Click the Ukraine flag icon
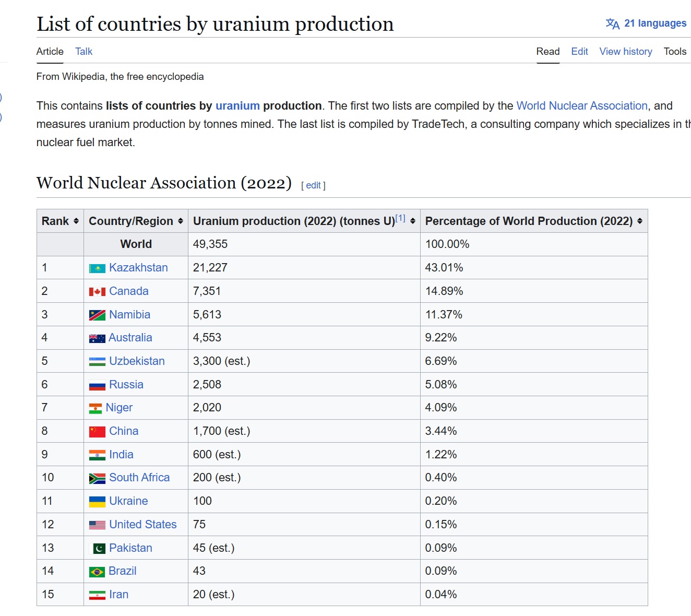691x616 pixels. [x=97, y=502]
